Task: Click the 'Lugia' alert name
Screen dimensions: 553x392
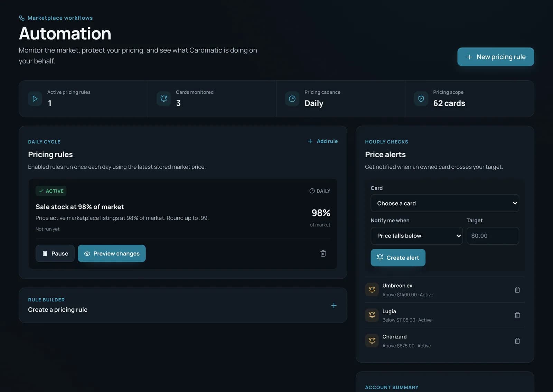Action: [389, 311]
